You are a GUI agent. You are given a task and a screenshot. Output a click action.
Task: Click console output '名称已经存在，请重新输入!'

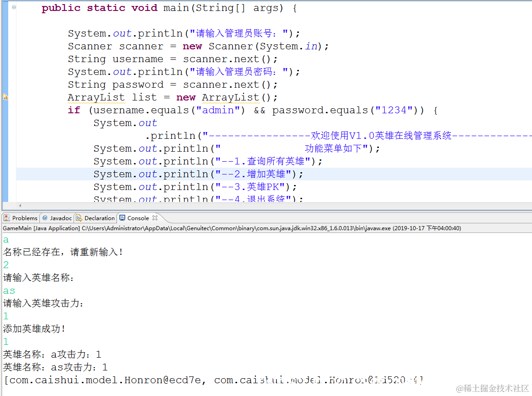click(x=63, y=252)
